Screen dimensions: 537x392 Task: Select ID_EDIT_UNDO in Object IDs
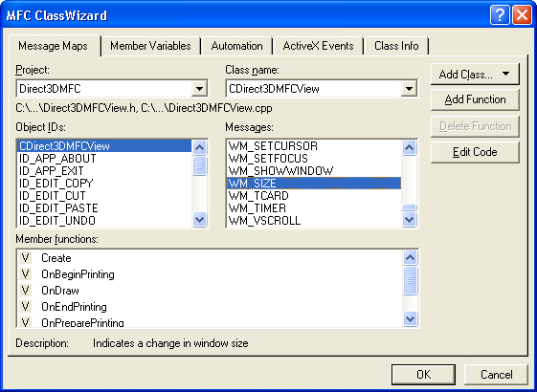point(104,221)
